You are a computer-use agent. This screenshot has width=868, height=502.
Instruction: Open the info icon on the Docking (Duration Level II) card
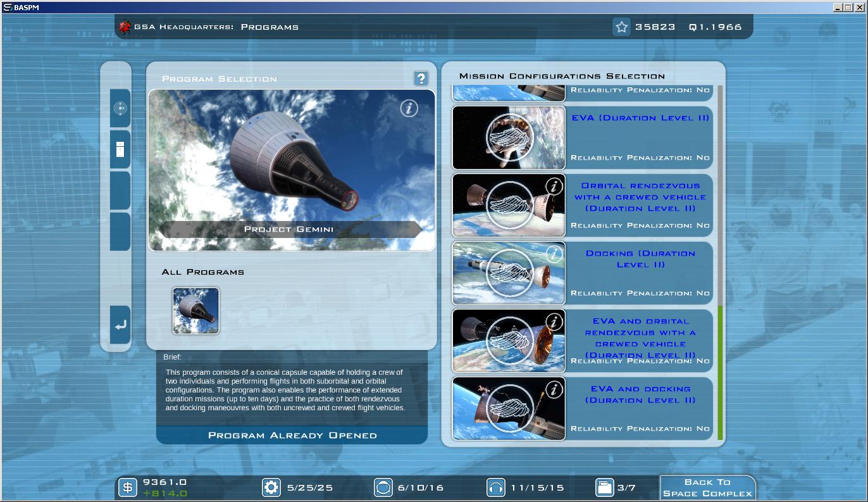click(x=554, y=254)
